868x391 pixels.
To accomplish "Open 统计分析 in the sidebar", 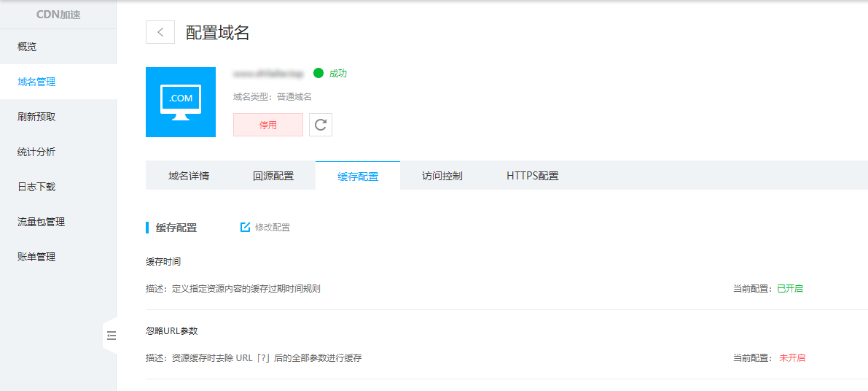I will click(x=36, y=152).
